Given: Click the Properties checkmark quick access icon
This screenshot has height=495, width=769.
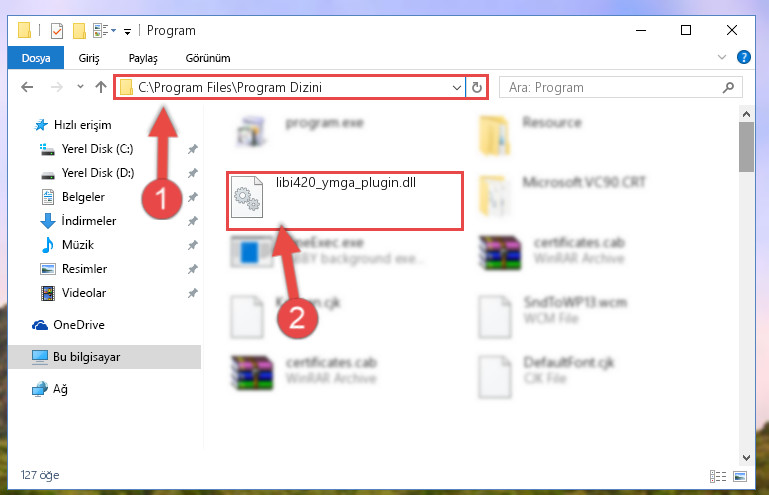Looking at the screenshot, I should [57, 31].
